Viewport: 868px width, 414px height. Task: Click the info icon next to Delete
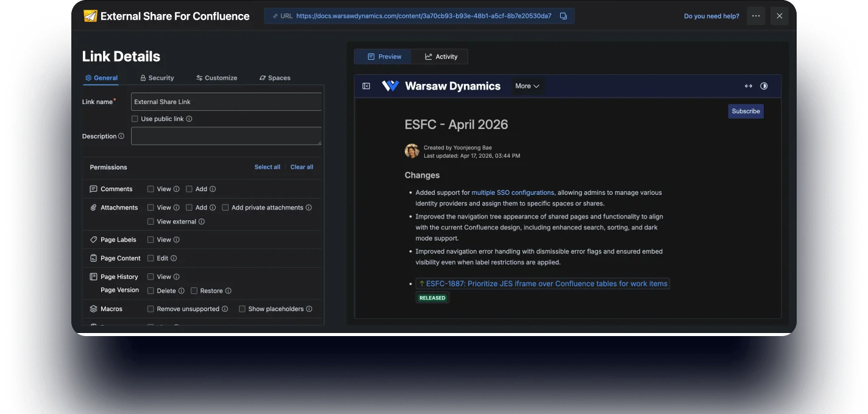(x=182, y=291)
